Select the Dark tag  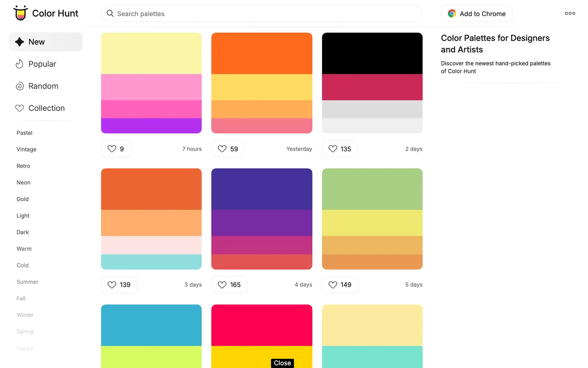(x=23, y=232)
